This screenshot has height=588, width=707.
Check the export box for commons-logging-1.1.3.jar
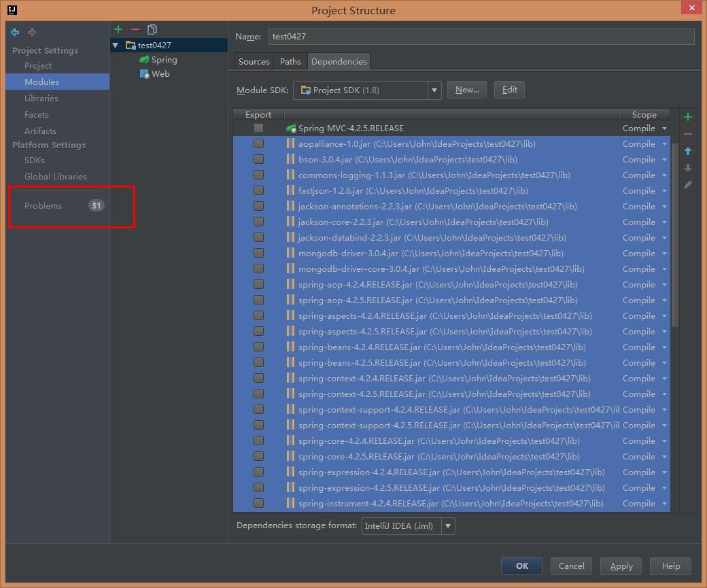258,175
